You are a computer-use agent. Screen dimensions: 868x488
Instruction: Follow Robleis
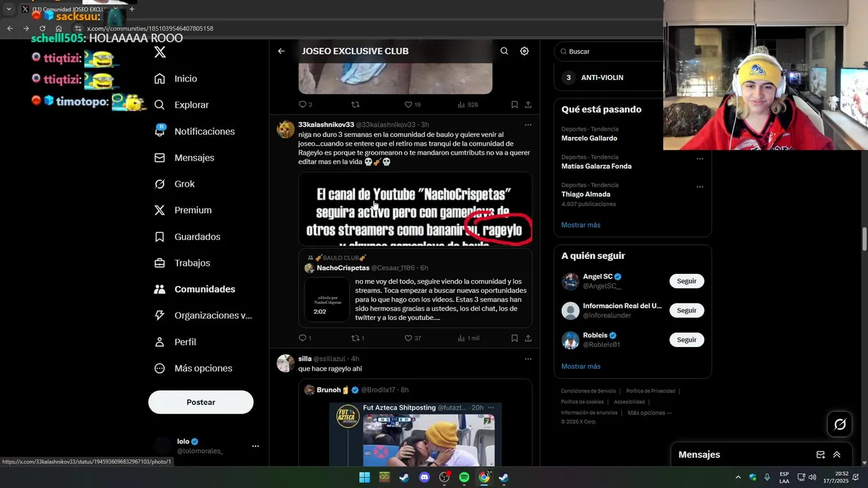click(x=686, y=340)
